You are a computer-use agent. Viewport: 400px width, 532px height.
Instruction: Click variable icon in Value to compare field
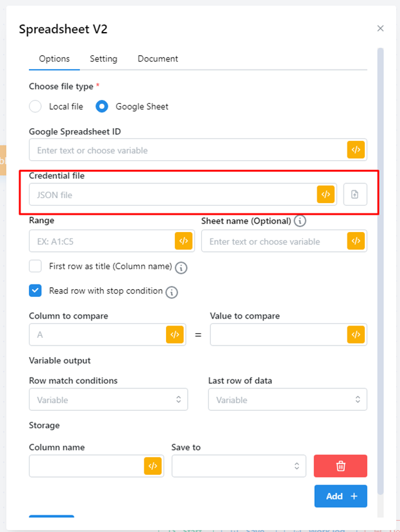pos(356,335)
